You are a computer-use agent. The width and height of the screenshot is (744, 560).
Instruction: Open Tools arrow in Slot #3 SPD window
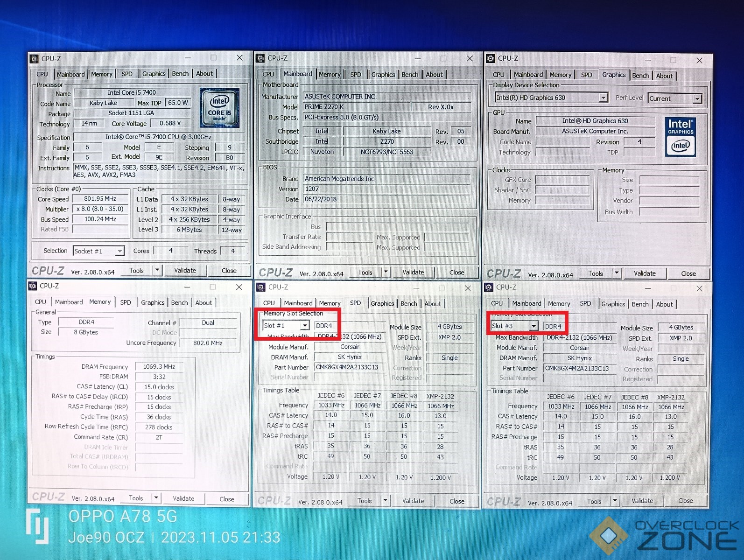click(x=615, y=501)
